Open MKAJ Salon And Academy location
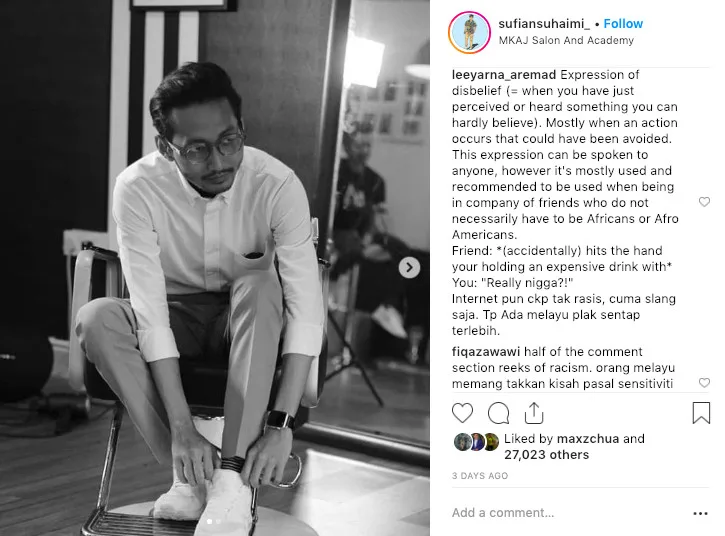 (566, 40)
